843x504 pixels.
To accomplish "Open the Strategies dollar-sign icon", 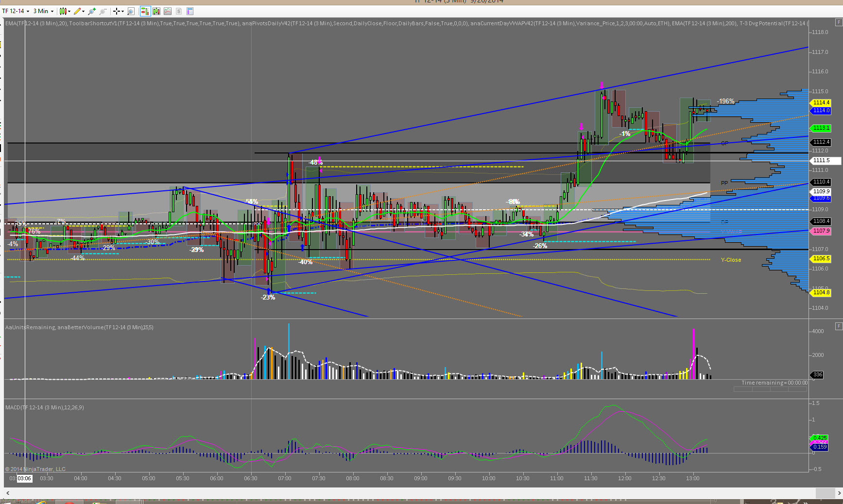I will tap(179, 11).
